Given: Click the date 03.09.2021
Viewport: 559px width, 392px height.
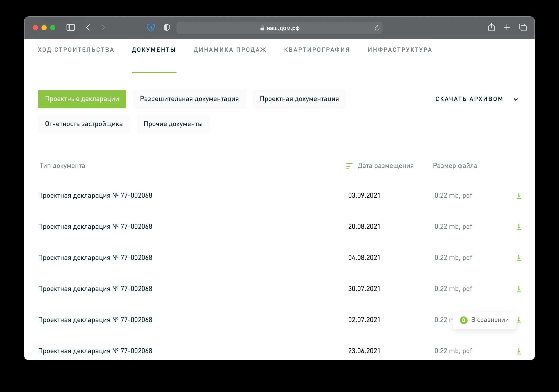Looking at the screenshot, I should coord(364,196).
